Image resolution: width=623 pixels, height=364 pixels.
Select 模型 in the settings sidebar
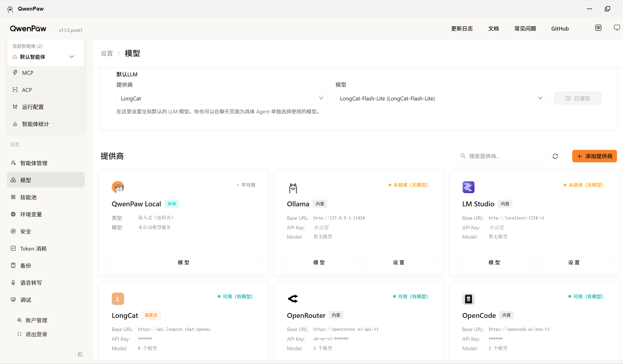[46, 180]
